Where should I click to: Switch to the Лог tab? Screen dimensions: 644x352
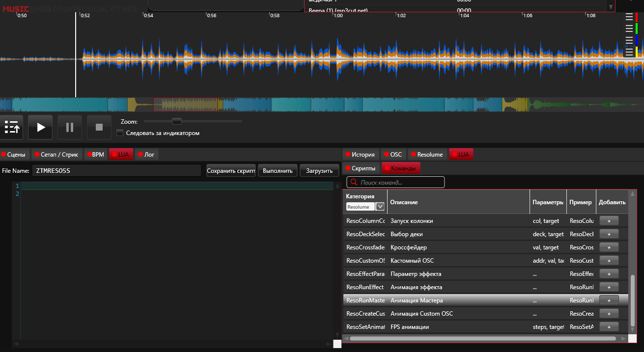(147, 154)
